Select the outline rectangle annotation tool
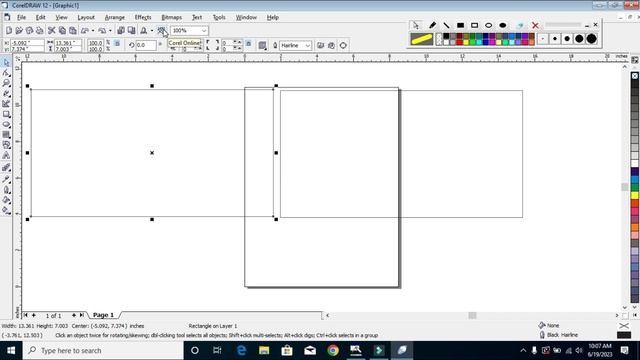 pyautogui.click(x=474, y=25)
